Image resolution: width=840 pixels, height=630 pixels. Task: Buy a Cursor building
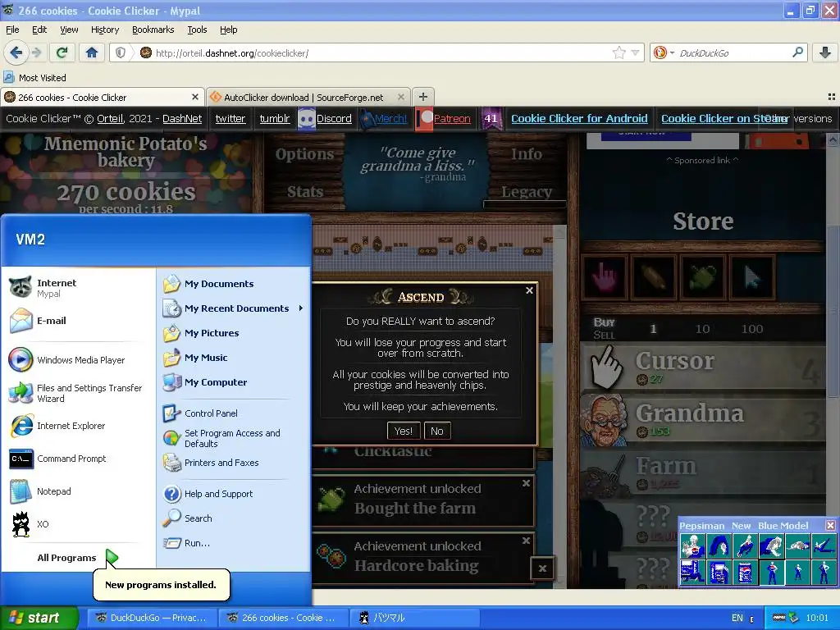coord(702,368)
